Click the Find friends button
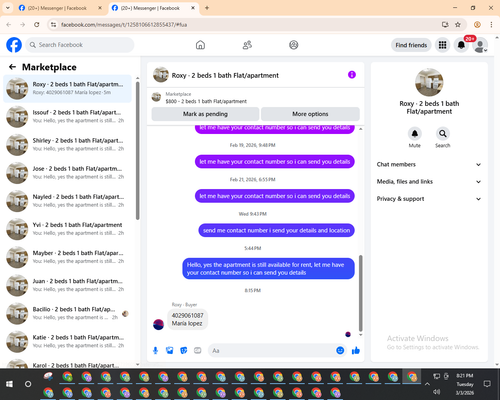The height and width of the screenshot is (400, 500). (x=411, y=45)
